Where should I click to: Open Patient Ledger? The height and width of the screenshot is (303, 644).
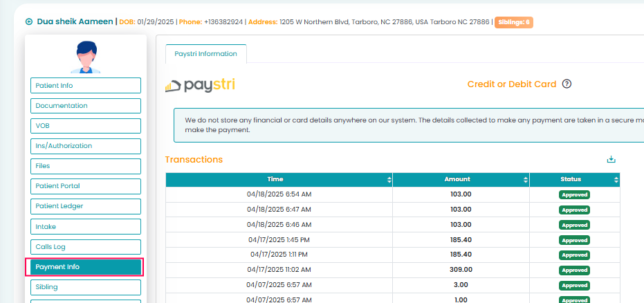point(86,206)
